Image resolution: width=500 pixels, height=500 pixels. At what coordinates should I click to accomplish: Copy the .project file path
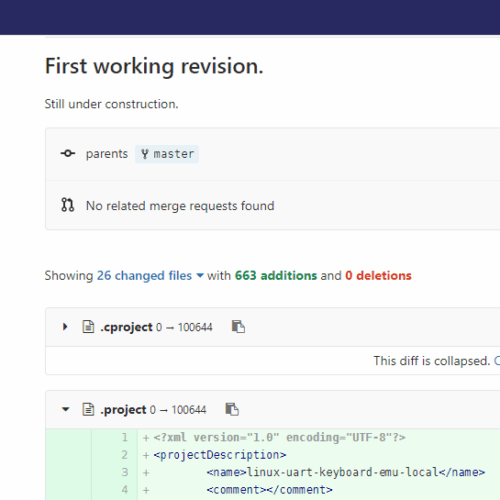(232, 409)
